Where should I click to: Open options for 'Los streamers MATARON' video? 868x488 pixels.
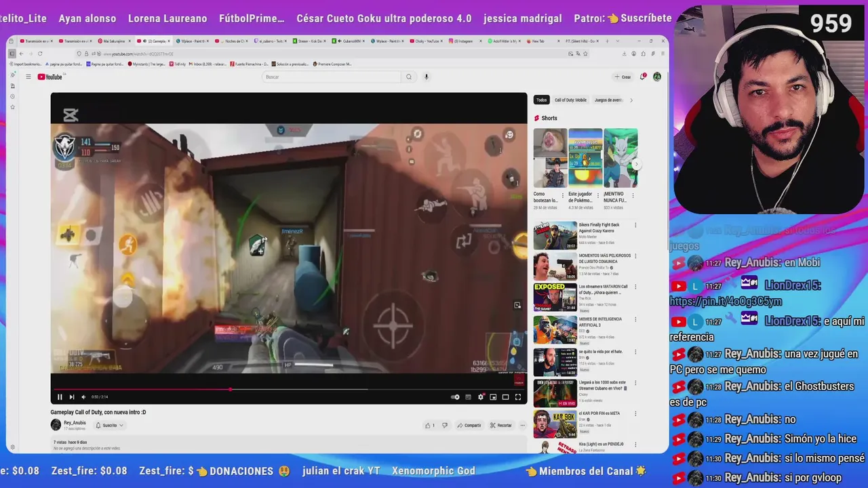point(635,288)
